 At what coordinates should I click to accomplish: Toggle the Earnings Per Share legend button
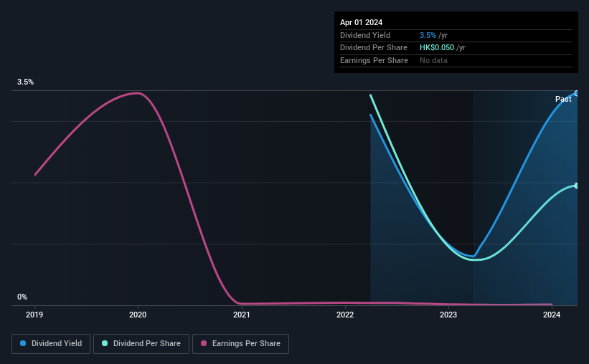click(240, 344)
